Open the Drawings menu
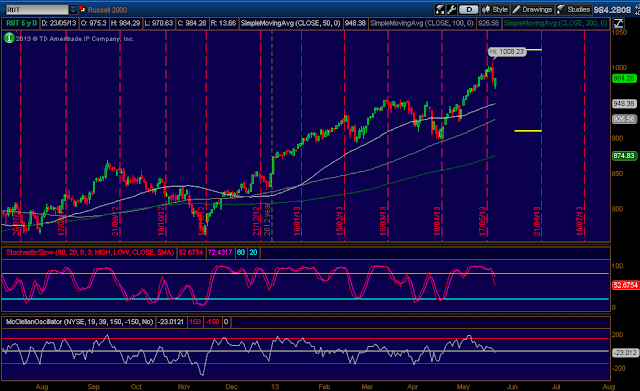This screenshot has width=640, height=391. tap(532, 9)
